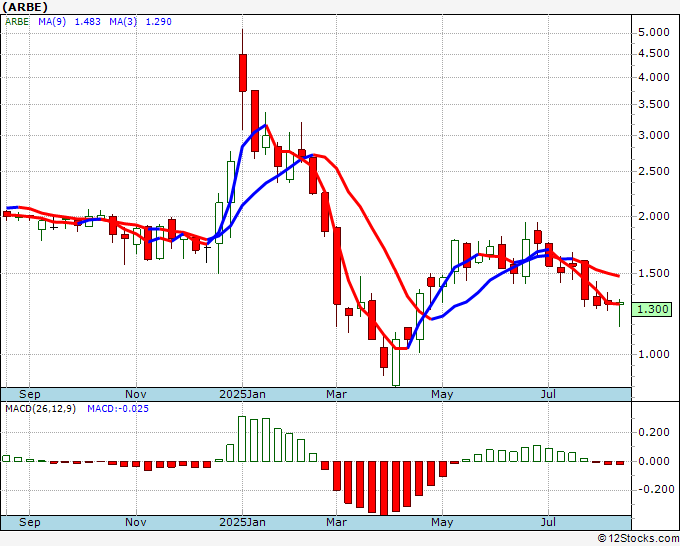Screen dimensions: 680x546
Task: Click the 1.500 price axis label
Action: coord(654,273)
